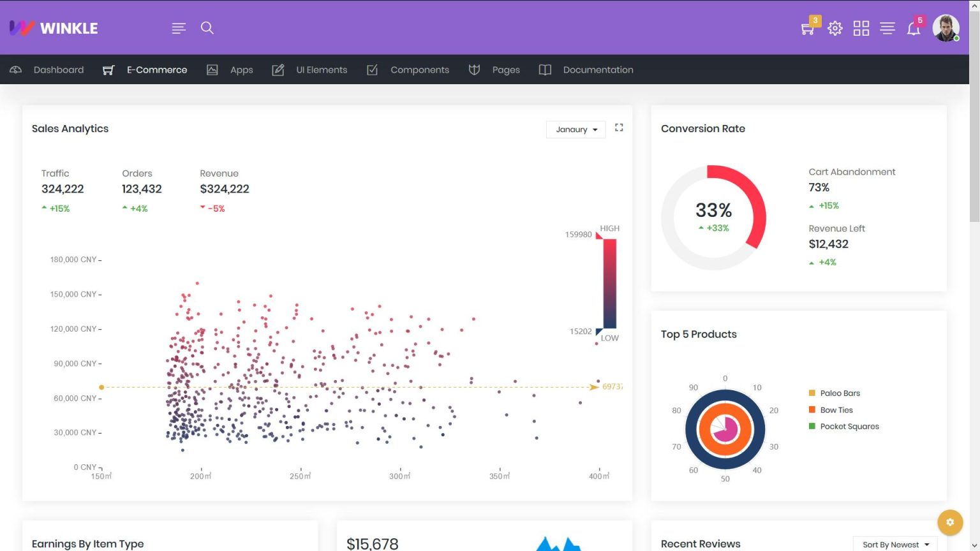The image size is (980, 551).
Task: Click the Bow Ties legend marker
Action: tap(812, 409)
